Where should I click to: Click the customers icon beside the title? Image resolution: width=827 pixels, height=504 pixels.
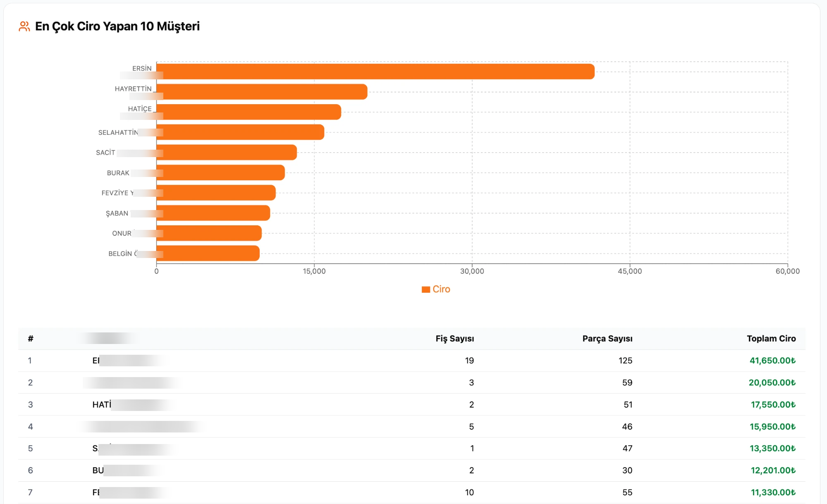tap(24, 26)
